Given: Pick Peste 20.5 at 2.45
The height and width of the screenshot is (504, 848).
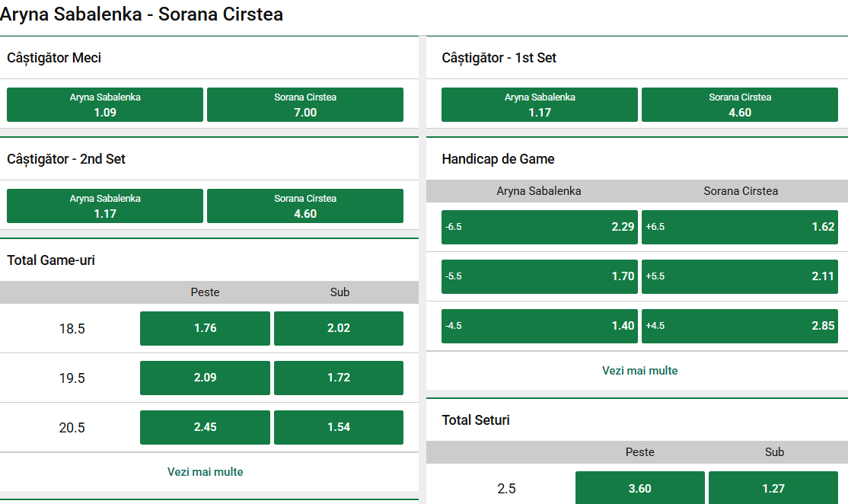Looking at the screenshot, I should point(204,427).
